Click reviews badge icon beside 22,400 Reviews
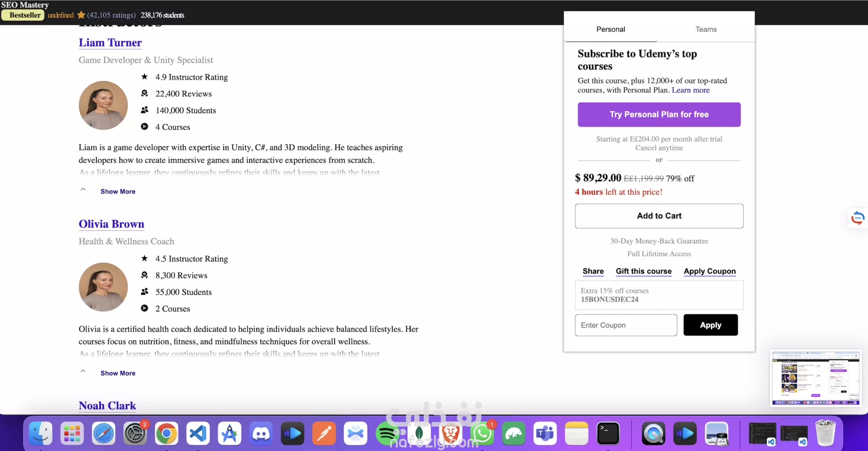Screen dimensions: 868x451 (x=144, y=93)
